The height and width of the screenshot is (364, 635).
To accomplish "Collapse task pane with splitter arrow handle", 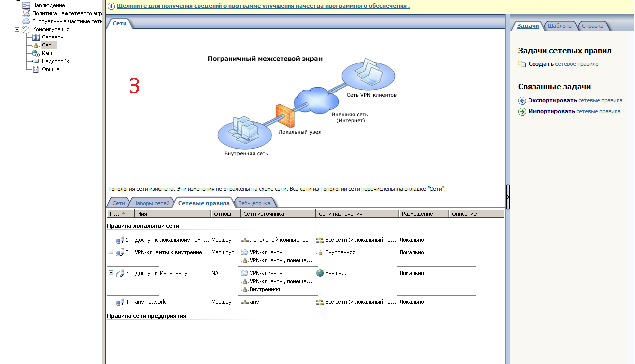I will tap(508, 197).
